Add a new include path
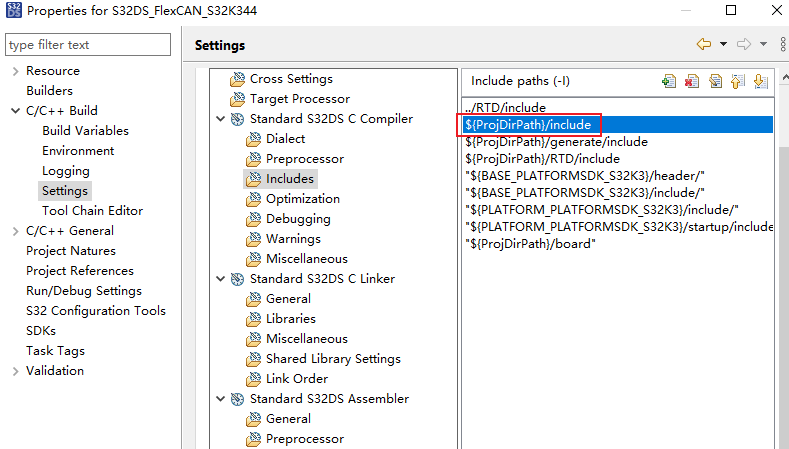Viewport: 789px width, 449px height. click(x=669, y=81)
